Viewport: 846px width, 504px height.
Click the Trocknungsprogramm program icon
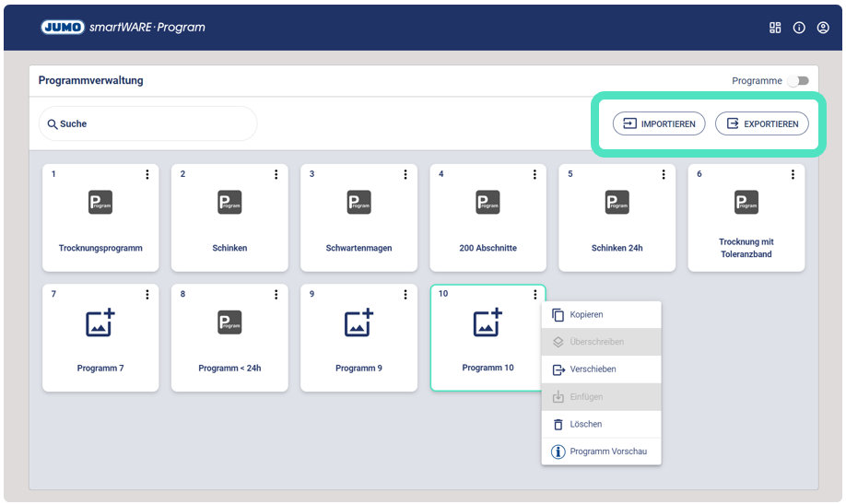click(100, 203)
